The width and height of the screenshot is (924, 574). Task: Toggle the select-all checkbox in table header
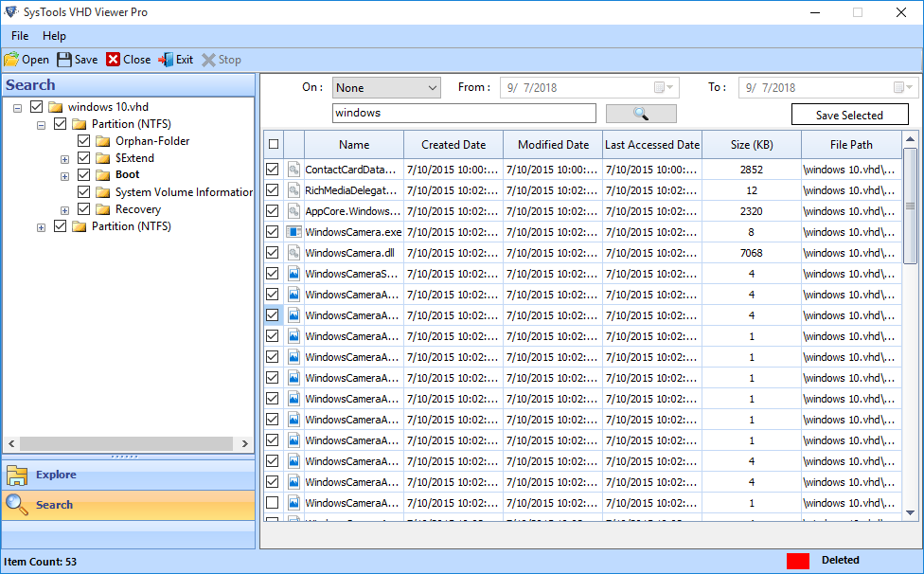(x=274, y=144)
